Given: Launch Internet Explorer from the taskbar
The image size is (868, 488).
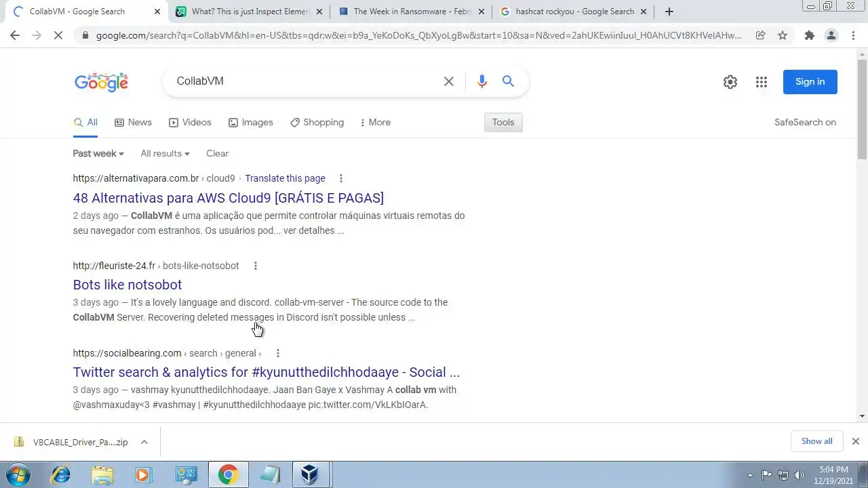Looking at the screenshot, I should click(x=61, y=474).
